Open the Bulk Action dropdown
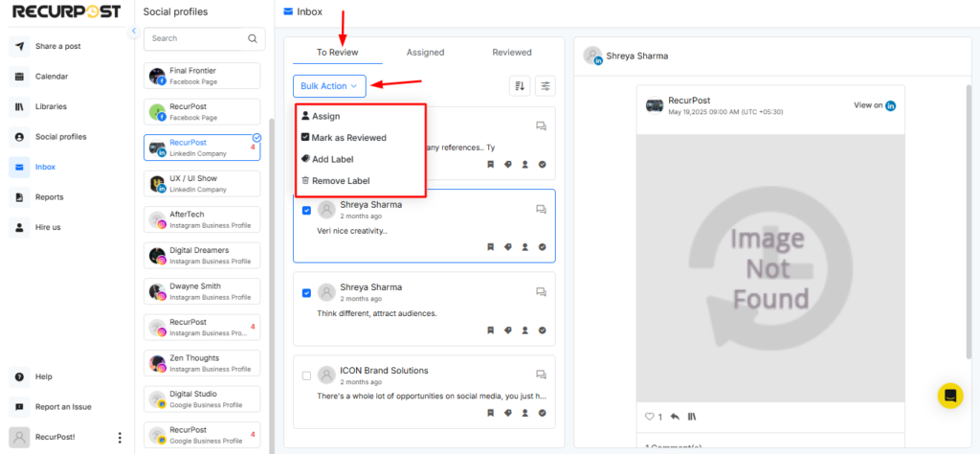 click(329, 86)
